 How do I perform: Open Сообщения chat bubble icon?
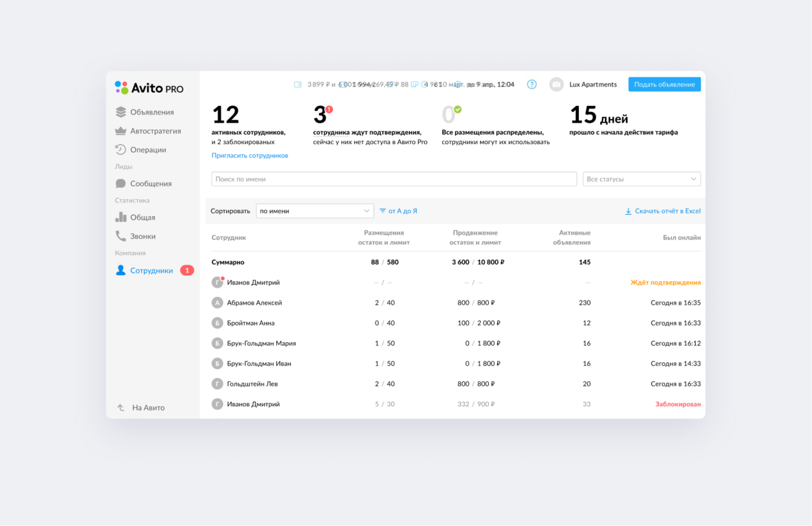tap(121, 184)
